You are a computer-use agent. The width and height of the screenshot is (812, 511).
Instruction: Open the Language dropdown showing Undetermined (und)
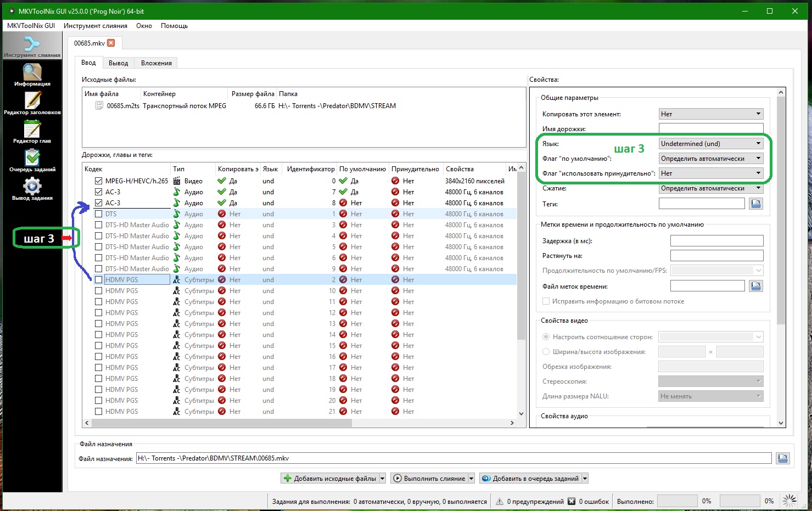tap(711, 144)
